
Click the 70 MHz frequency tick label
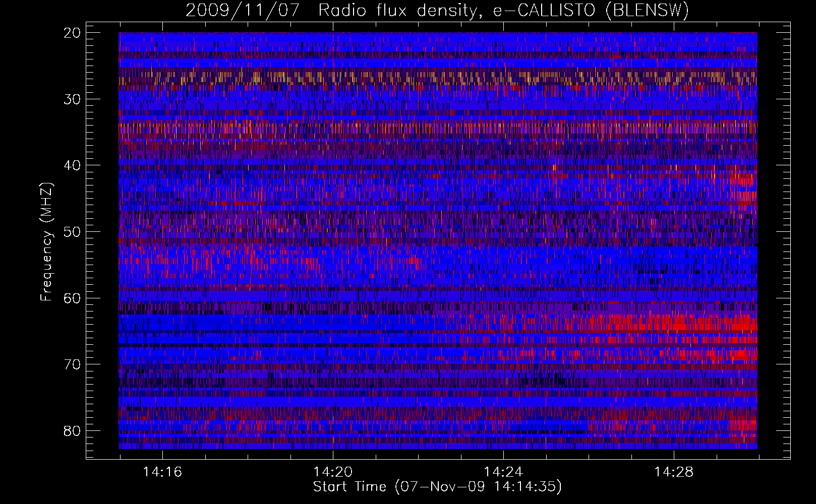click(x=73, y=364)
